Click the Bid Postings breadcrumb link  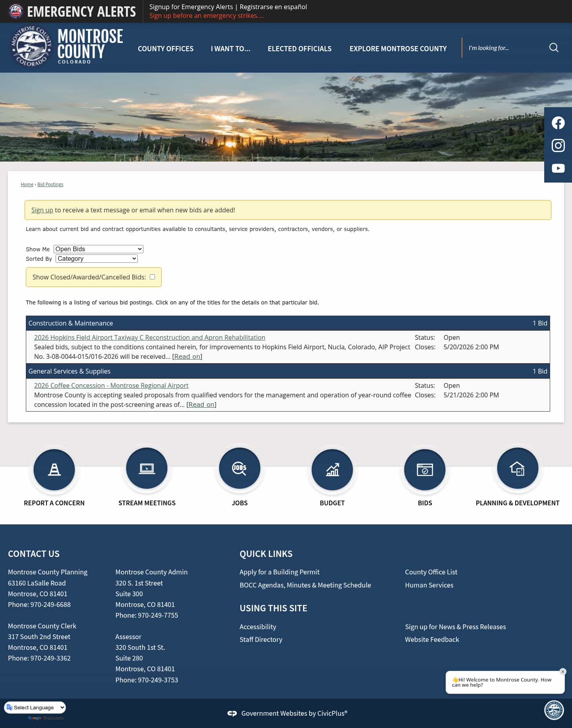(x=50, y=185)
